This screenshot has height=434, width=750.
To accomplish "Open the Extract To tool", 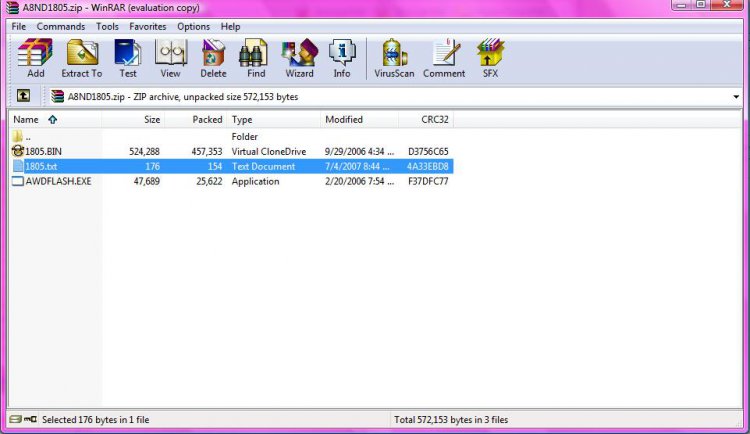I will (x=82, y=58).
